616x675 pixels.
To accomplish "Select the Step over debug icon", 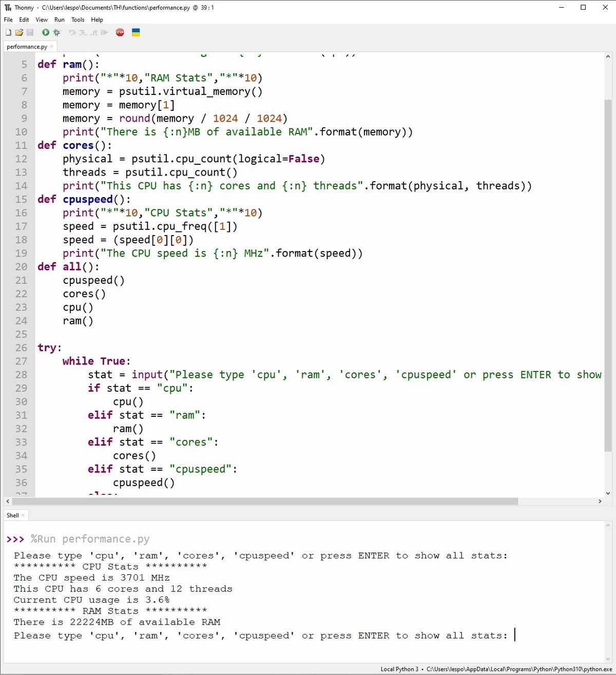I will (x=72, y=32).
